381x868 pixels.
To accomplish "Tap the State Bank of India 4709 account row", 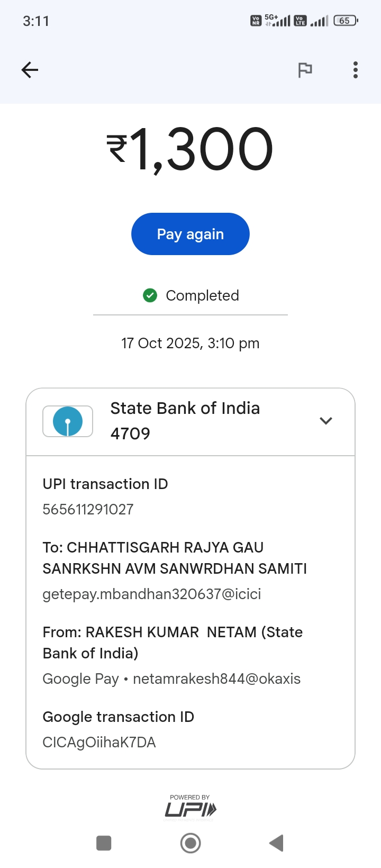I will [185, 421].
